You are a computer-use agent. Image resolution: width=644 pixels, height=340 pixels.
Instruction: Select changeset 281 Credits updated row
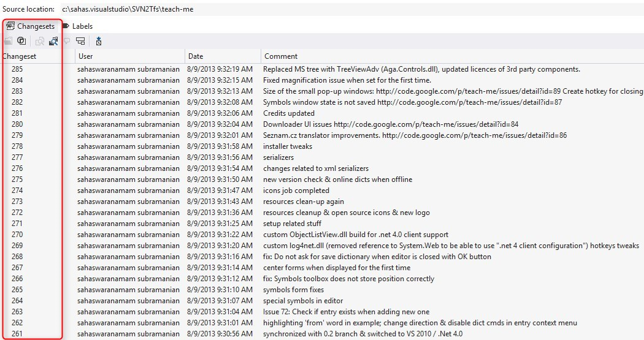coord(322,113)
